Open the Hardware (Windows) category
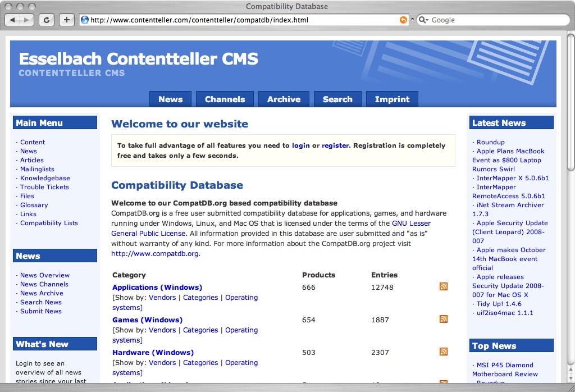 click(153, 352)
